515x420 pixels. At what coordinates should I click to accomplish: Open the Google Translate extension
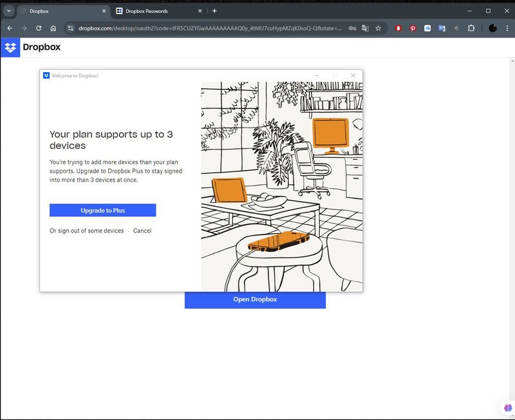coord(442,28)
